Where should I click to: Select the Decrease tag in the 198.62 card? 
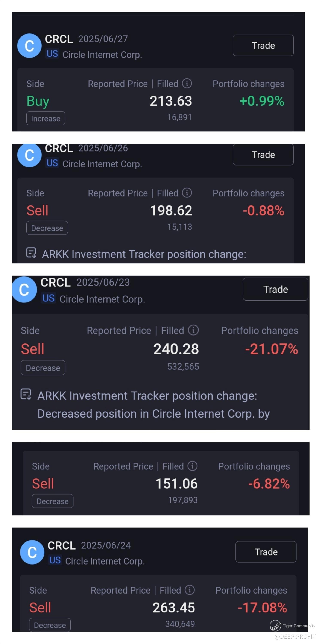(x=47, y=228)
